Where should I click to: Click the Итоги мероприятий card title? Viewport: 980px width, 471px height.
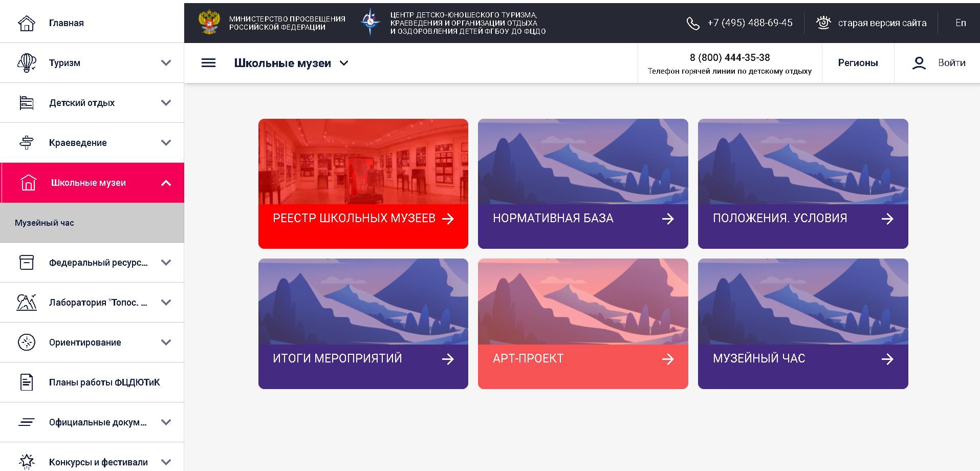pyautogui.click(x=337, y=358)
